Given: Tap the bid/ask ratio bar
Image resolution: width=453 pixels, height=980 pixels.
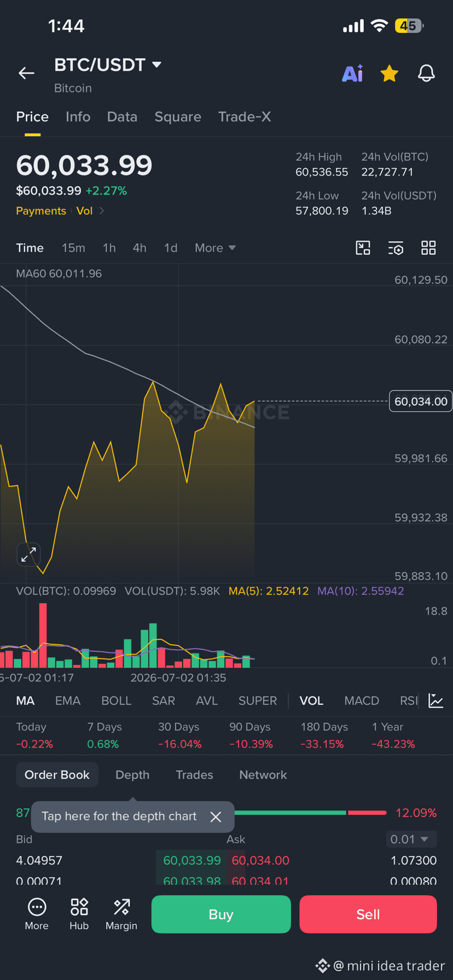Looking at the screenshot, I should tap(310, 813).
